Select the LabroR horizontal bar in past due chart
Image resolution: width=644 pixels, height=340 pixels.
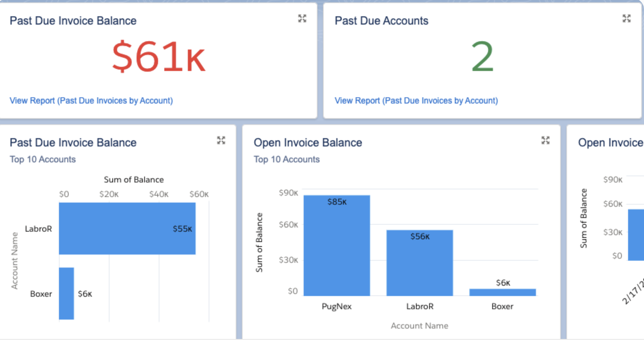click(x=127, y=229)
